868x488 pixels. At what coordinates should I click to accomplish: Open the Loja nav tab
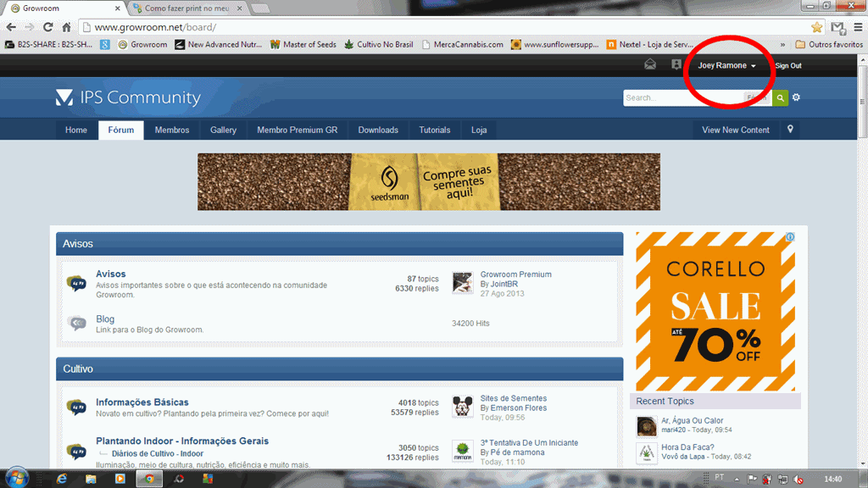pos(479,130)
